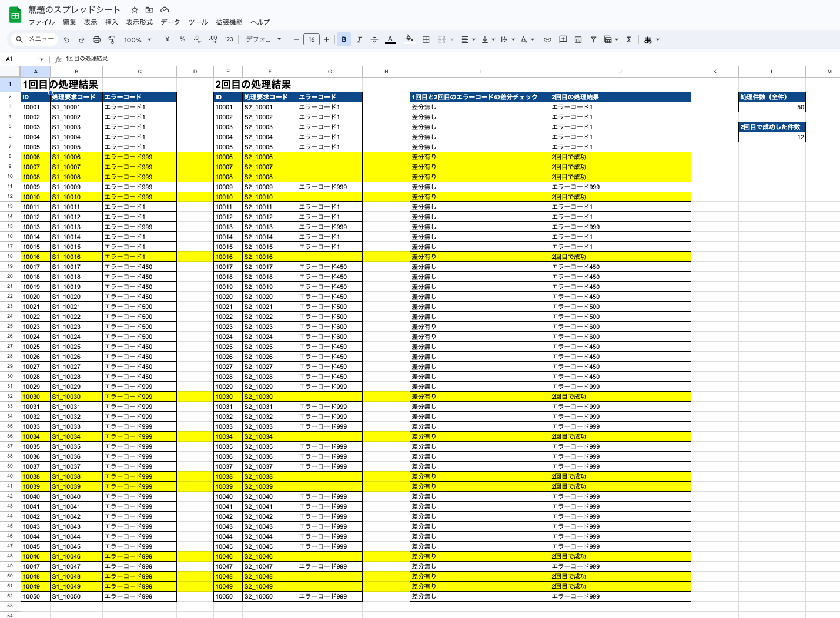Star the spreadsheet
The height and width of the screenshot is (618, 840).
(x=135, y=10)
